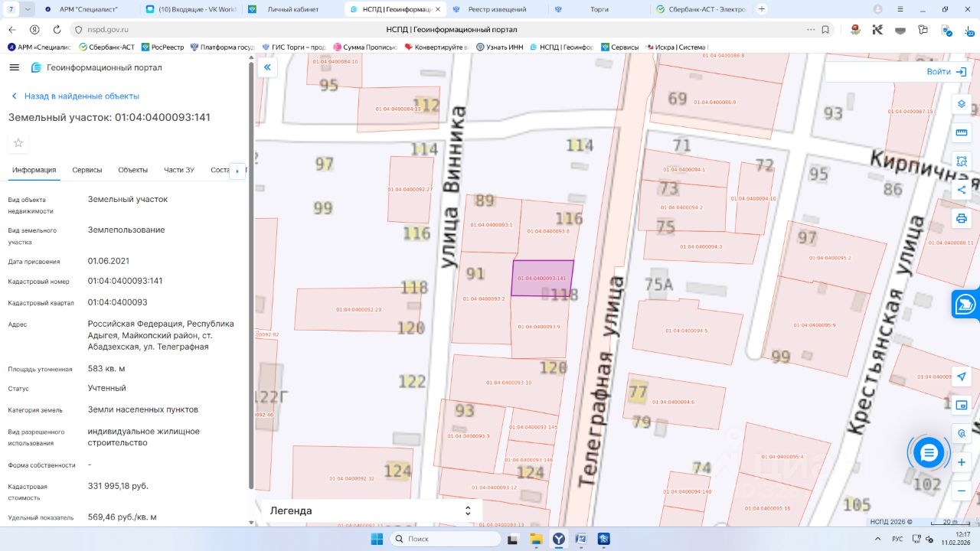Open the browser tab list dropdown
The image size is (980, 551).
pyautogui.click(x=28, y=9)
